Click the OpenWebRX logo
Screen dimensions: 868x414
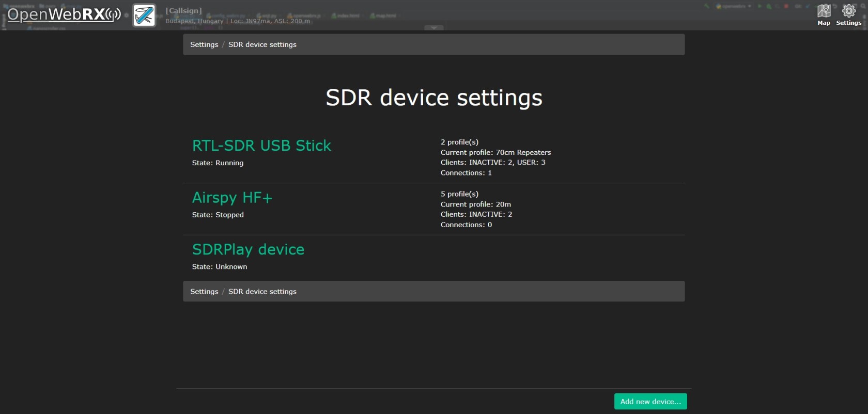64,14
